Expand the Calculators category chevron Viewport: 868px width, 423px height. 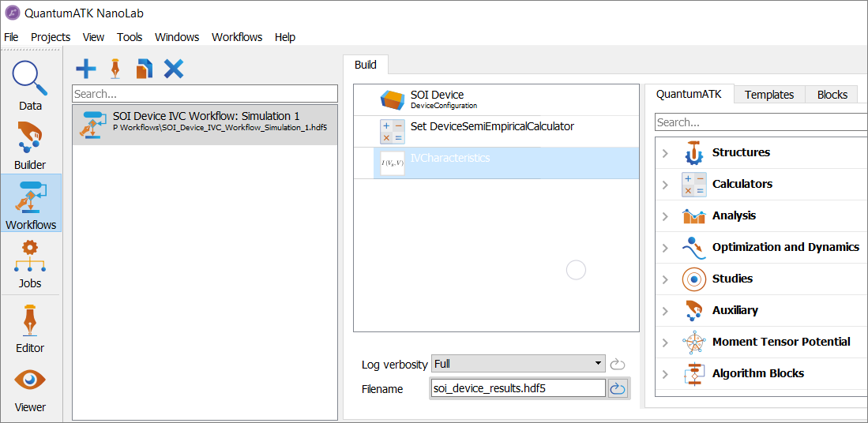(665, 185)
